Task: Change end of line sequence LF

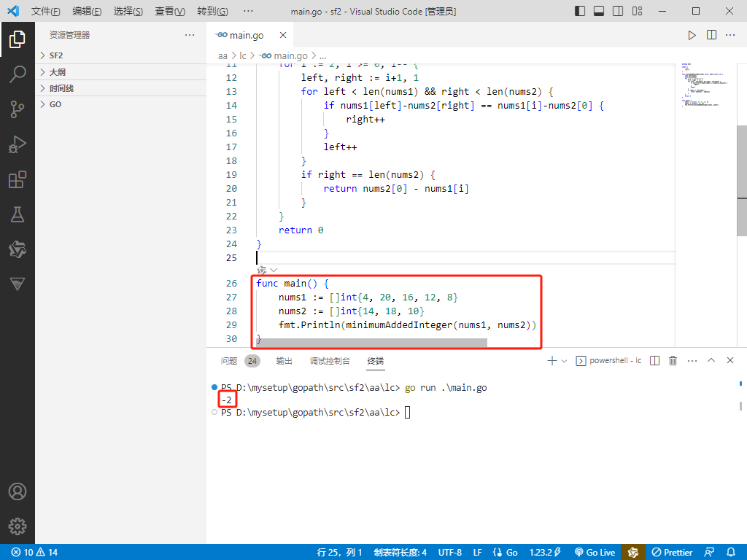Action: coord(477,553)
